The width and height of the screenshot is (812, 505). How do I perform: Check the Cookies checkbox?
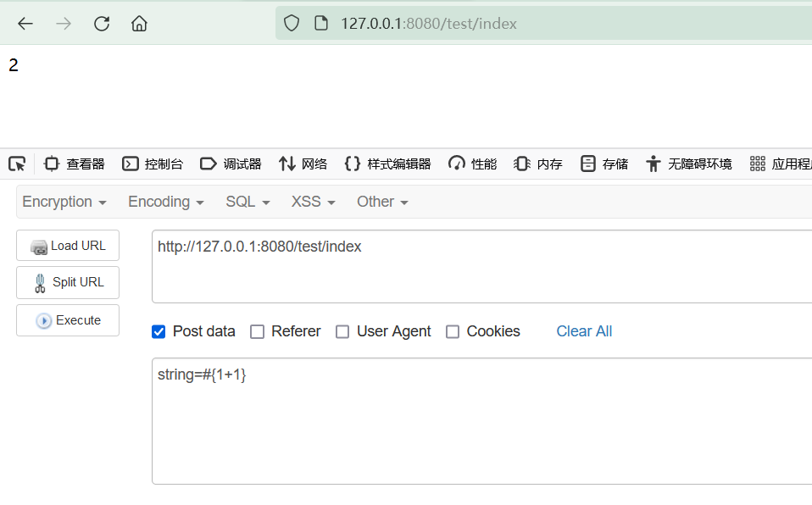point(453,331)
